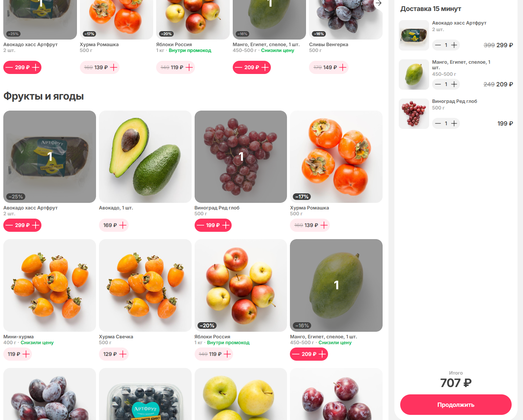Open Хурма Ромашка large product image
This screenshot has height=420, width=523.
336,157
